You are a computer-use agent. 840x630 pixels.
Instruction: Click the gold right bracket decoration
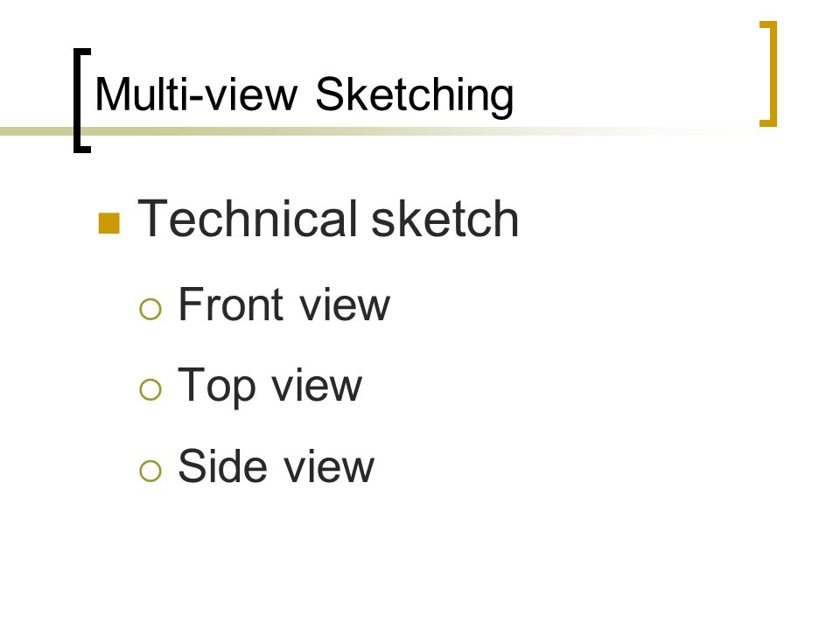(x=769, y=73)
